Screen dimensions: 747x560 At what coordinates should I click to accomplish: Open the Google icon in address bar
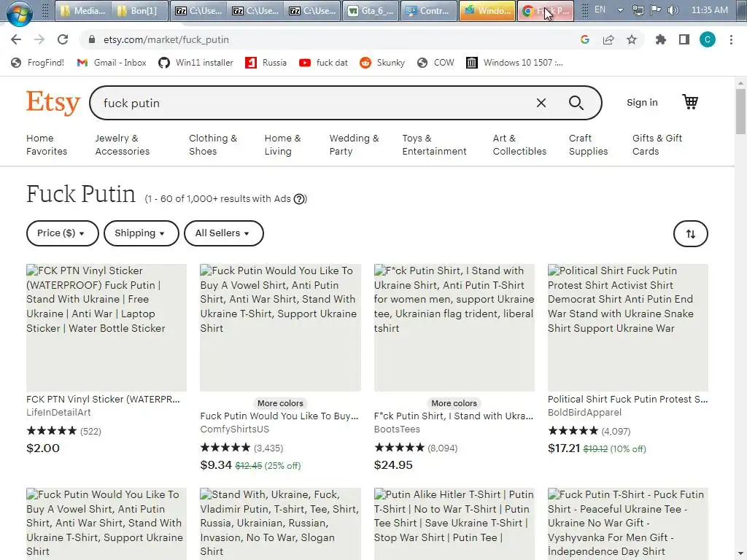[x=585, y=39]
